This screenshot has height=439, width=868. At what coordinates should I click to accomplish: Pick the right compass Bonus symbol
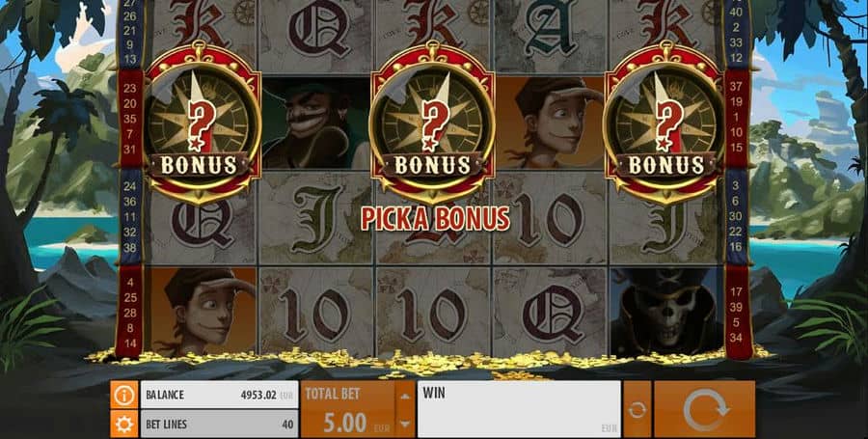(664, 123)
